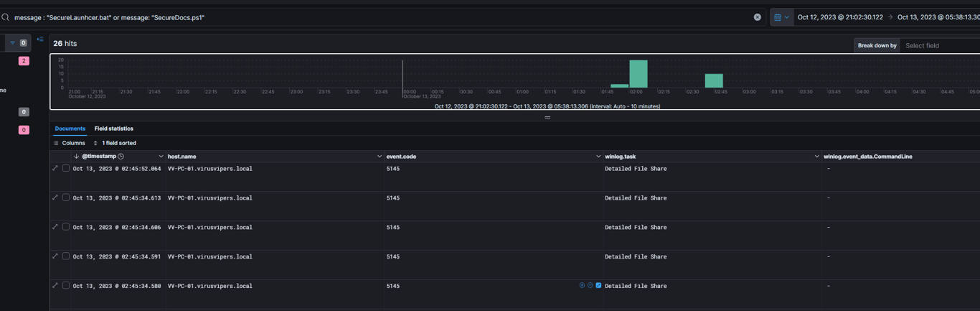This screenshot has height=311, width=980.
Task: Click the tallest histogram bar near 02:00
Action: pos(639,74)
